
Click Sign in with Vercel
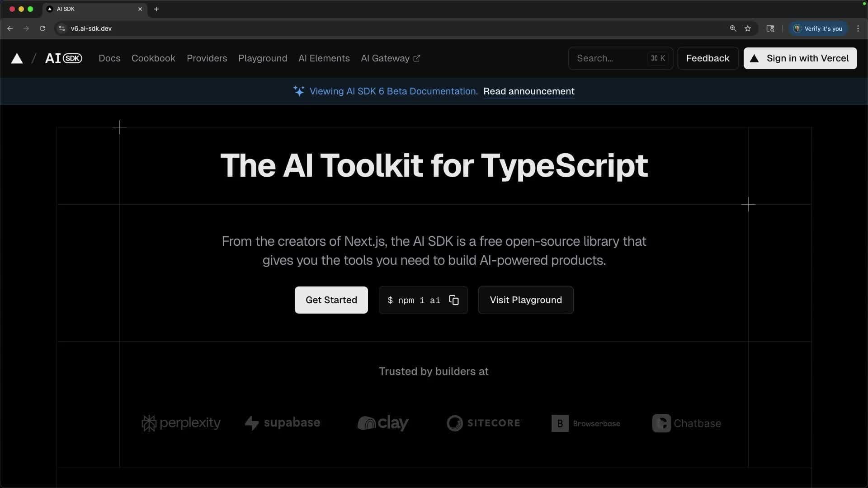tap(800, 58)
